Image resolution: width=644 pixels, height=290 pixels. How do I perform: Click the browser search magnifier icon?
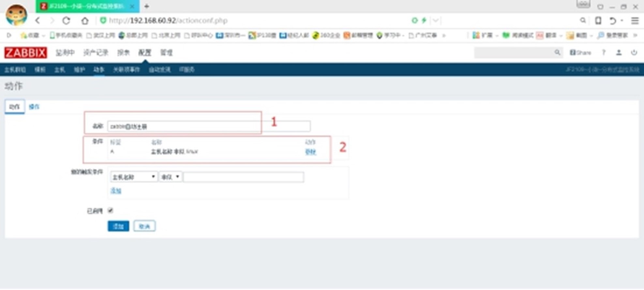pyautogui.click(x=583, y=21)
